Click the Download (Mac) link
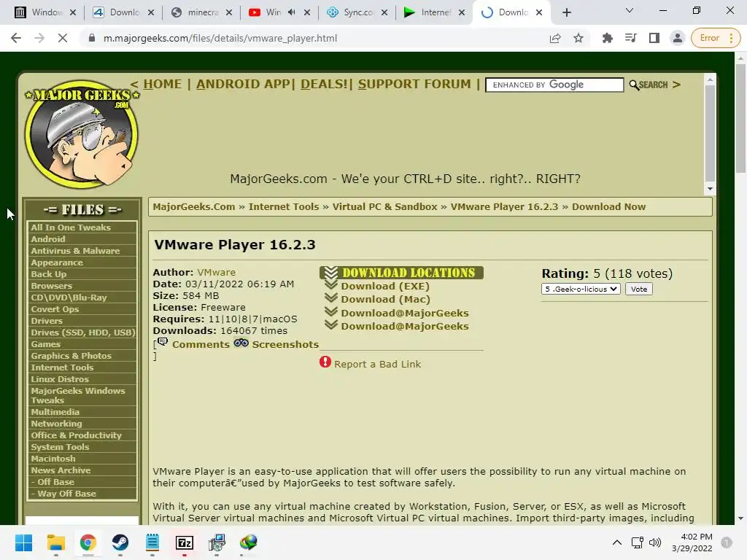The height and width of the screenshot is (560, 747). tap(385, 300)
